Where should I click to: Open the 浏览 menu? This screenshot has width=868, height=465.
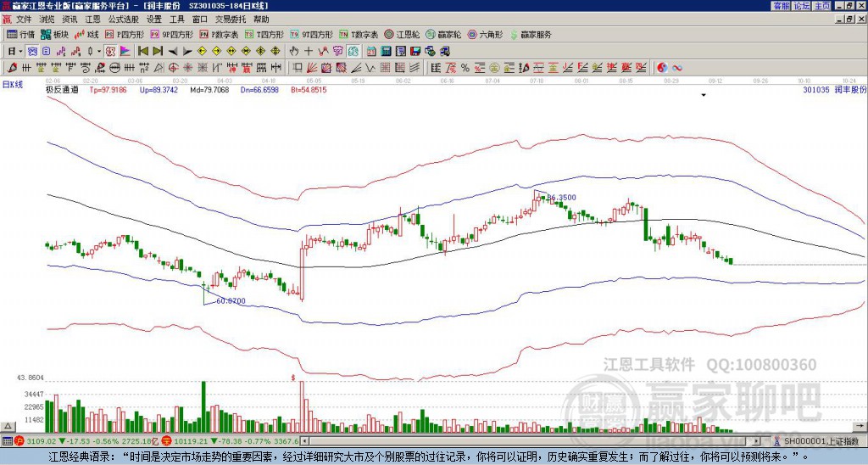pyautogui.click(x=47, y=20)
